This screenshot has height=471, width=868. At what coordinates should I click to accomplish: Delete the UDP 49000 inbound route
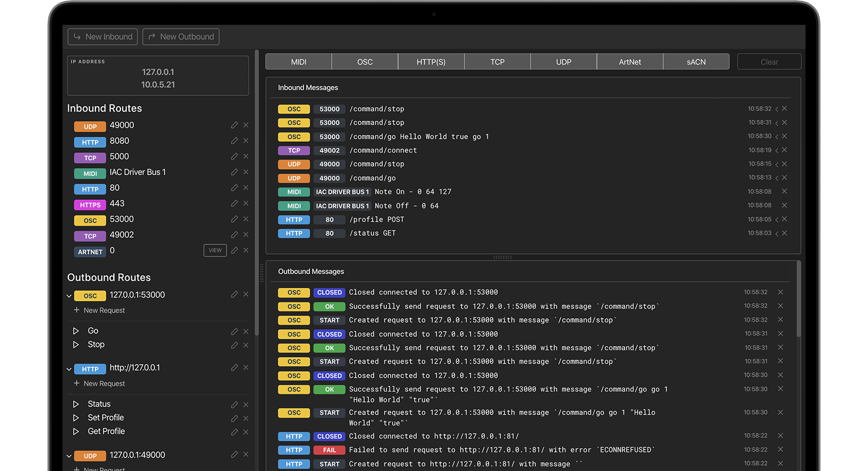click(x=246, y=125)
